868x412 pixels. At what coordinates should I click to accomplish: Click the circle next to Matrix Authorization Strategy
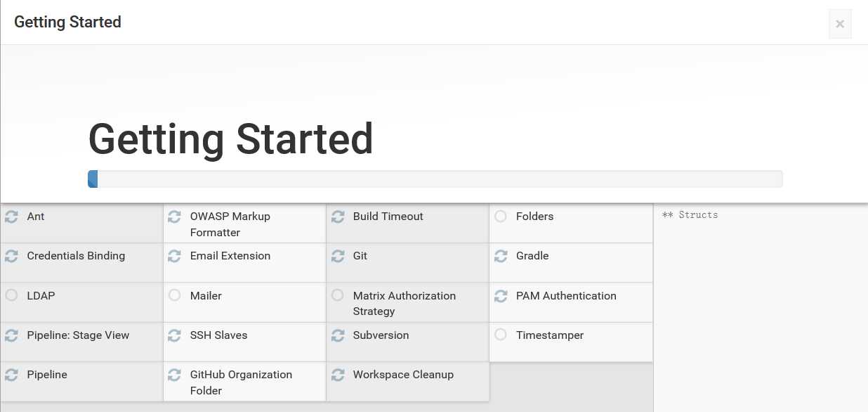click(338, 295)
